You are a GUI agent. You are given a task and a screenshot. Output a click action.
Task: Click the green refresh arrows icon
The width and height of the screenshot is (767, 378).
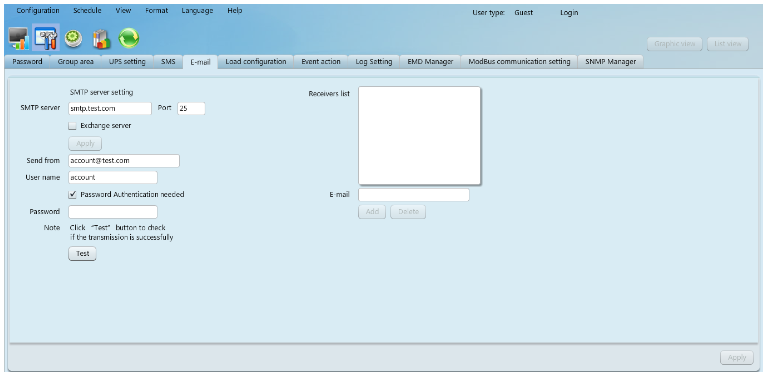[129, 38]
